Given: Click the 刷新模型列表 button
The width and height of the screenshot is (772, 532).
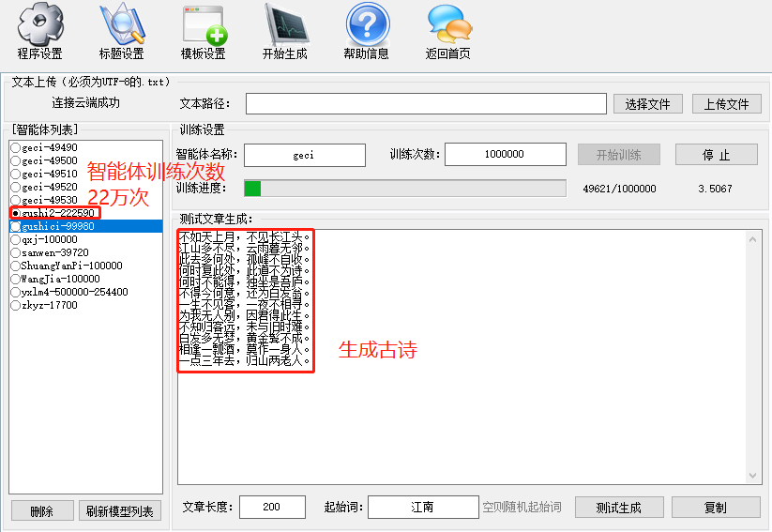Looking at the screenshot, I should pos(120,510).
